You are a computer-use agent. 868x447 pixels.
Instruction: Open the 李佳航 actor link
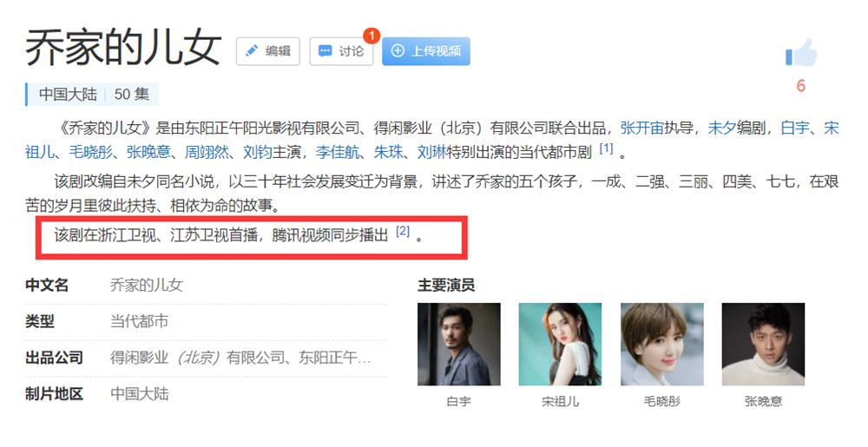point(338,152)
